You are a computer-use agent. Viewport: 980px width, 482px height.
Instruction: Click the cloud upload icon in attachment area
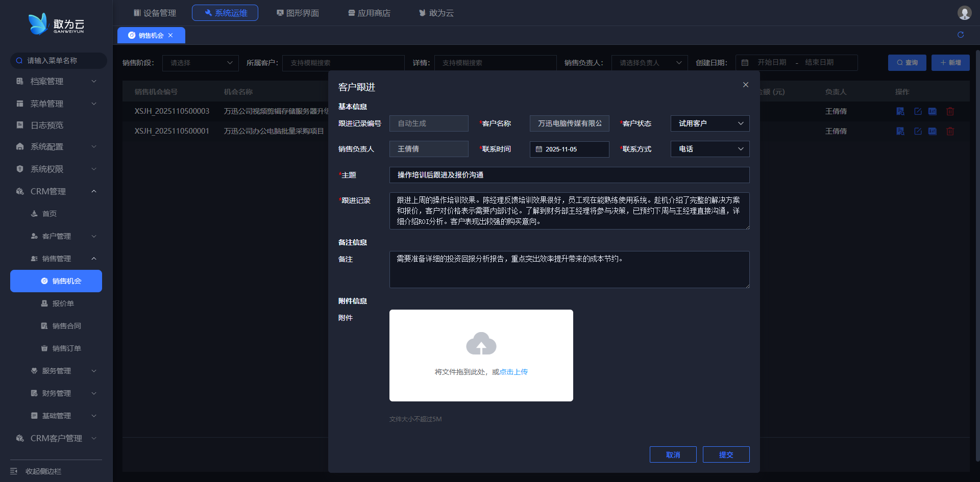[x=481, y=344]
